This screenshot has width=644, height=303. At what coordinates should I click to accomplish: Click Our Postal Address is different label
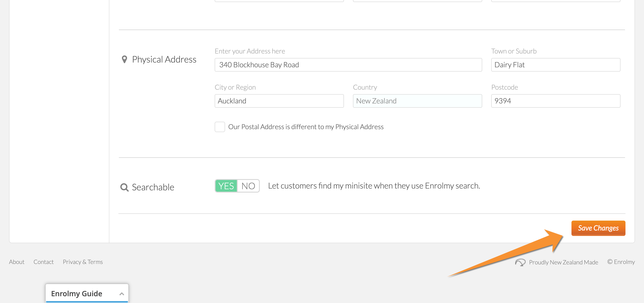pos(306,127)
